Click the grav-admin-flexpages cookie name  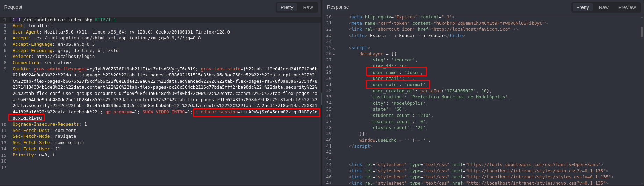pos(60,69)
